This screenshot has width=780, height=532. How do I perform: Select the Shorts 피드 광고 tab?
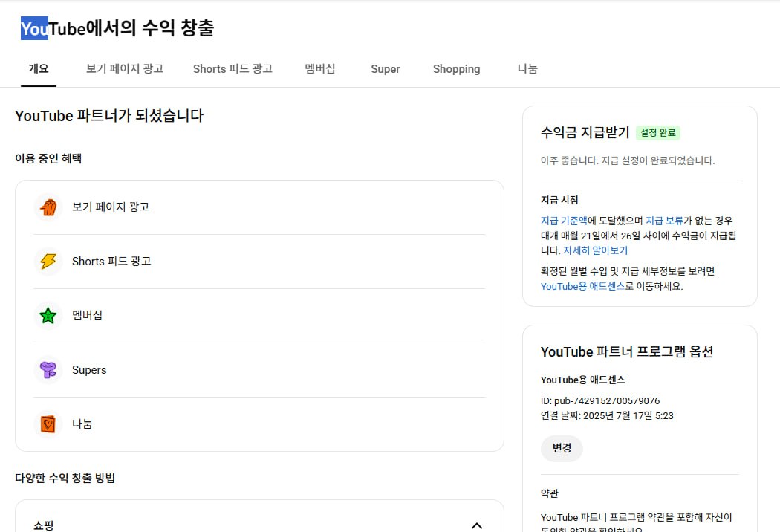tap(233, 69)
